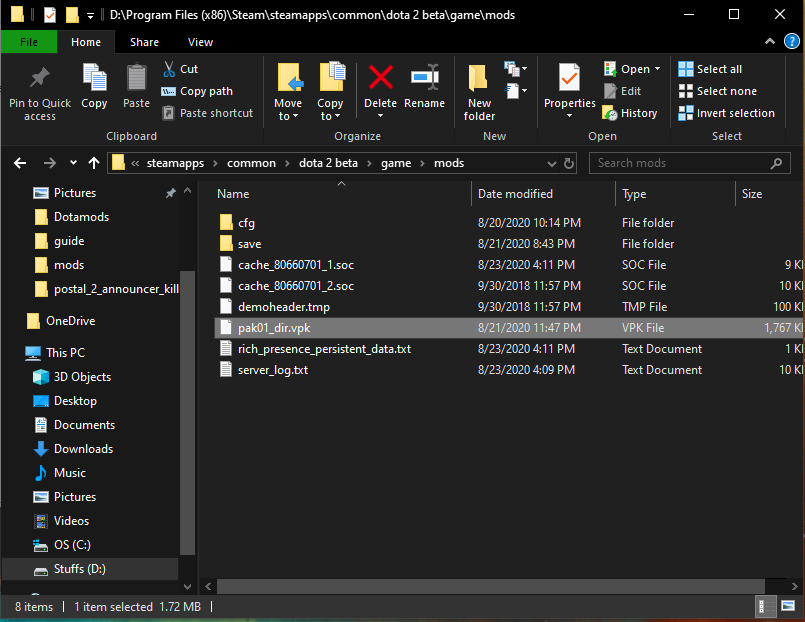Click the Search mods field

[689, 163]
